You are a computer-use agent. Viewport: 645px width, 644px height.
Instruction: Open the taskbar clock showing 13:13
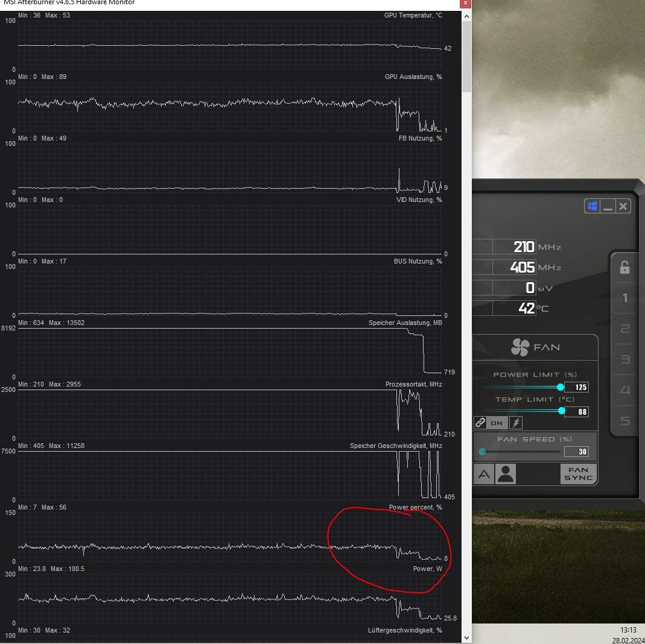[628, 630]
